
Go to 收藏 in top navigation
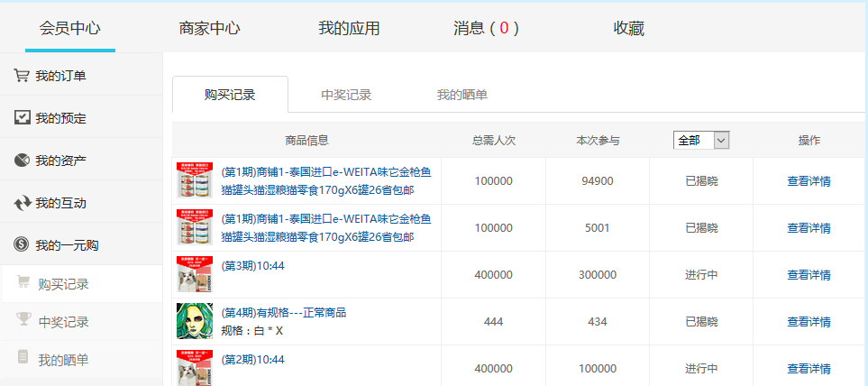point(628,28)
